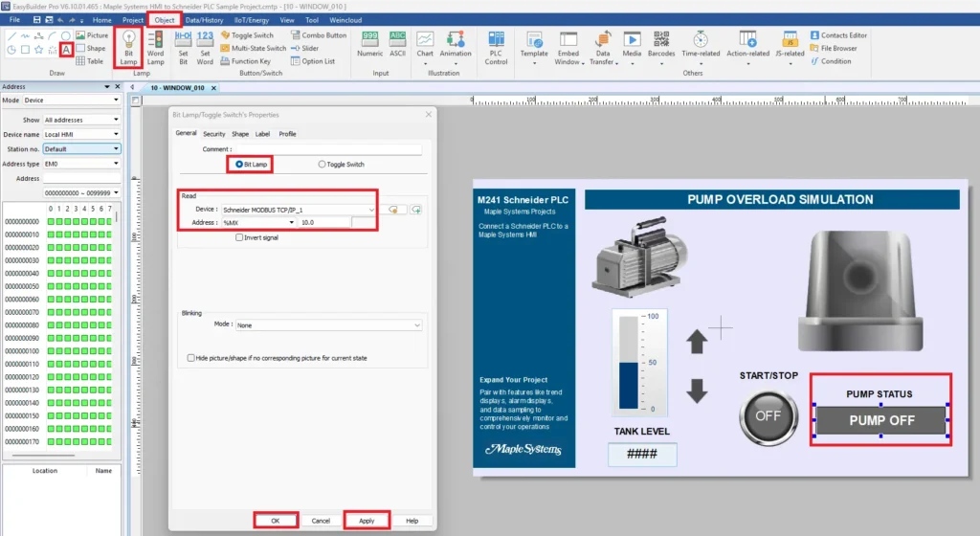
Task: Insert an ASCII input object
Action: pos(397,44)
